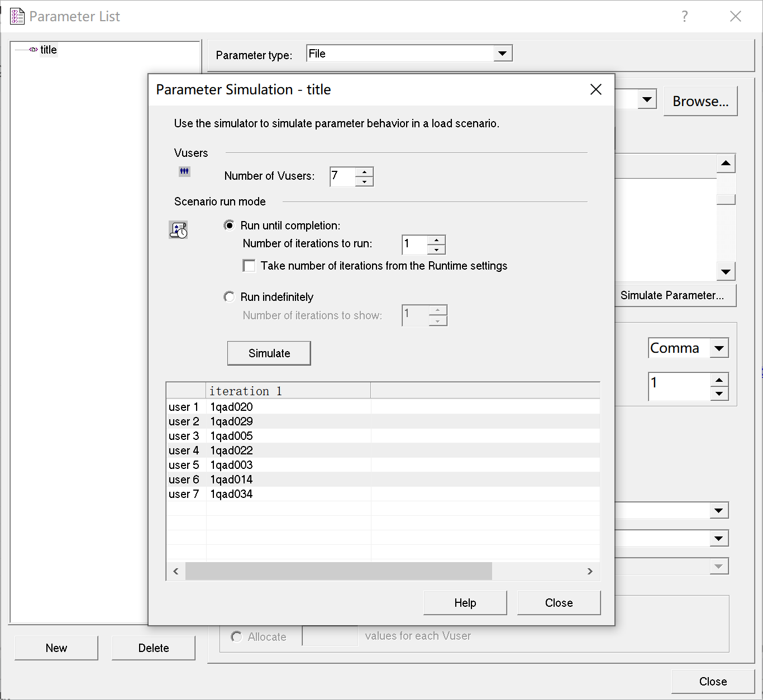
Task: Click the Delete parameter button
Action: [154, 648]
